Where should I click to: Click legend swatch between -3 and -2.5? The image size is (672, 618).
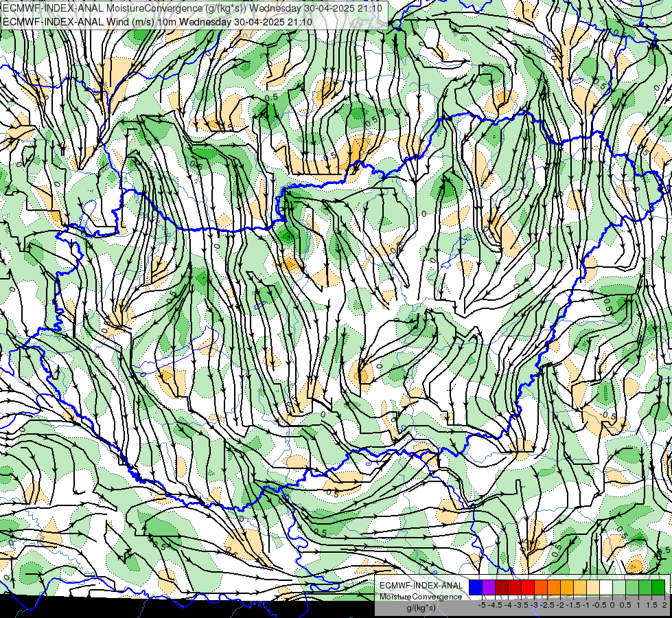click(541, 587)
